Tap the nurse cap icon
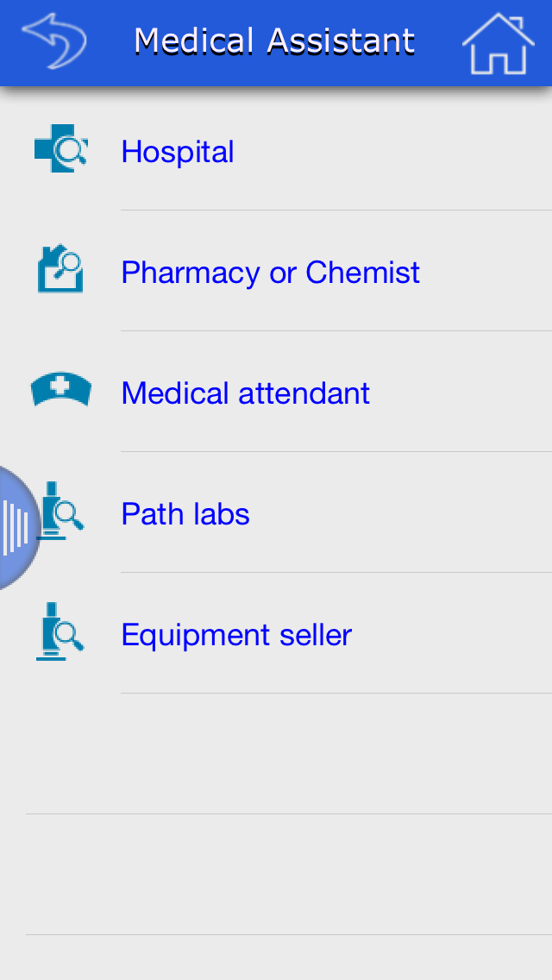This screenshot has width=552, height=980. 60,389
